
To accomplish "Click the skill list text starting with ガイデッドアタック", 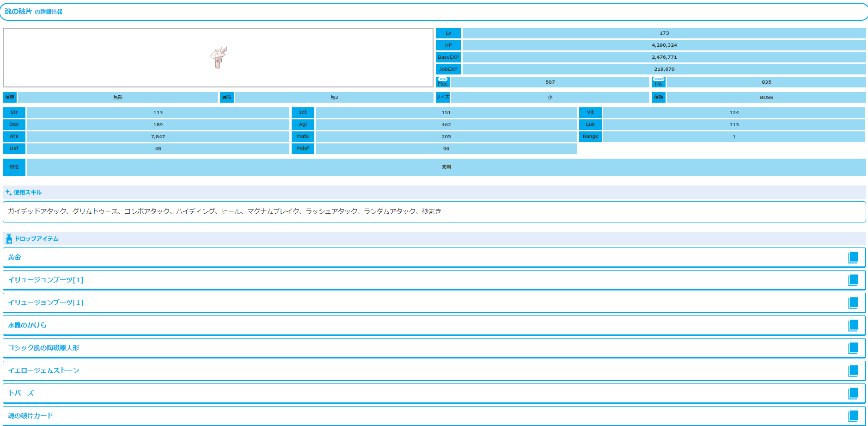I will tap(224, 211).
